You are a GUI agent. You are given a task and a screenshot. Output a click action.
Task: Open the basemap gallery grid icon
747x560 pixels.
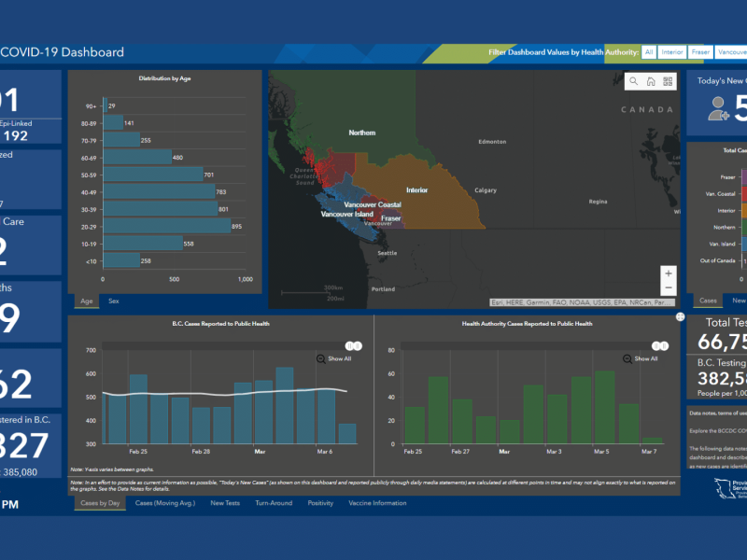point(668,81)
